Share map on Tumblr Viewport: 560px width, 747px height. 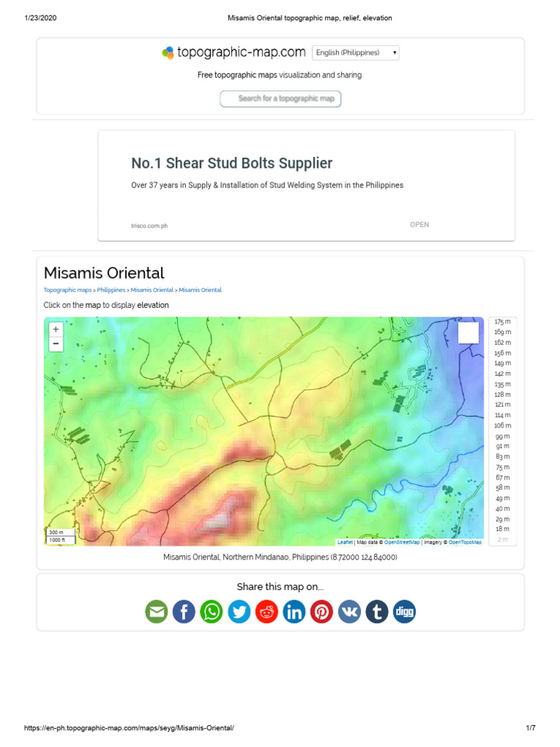click(377, 612)
